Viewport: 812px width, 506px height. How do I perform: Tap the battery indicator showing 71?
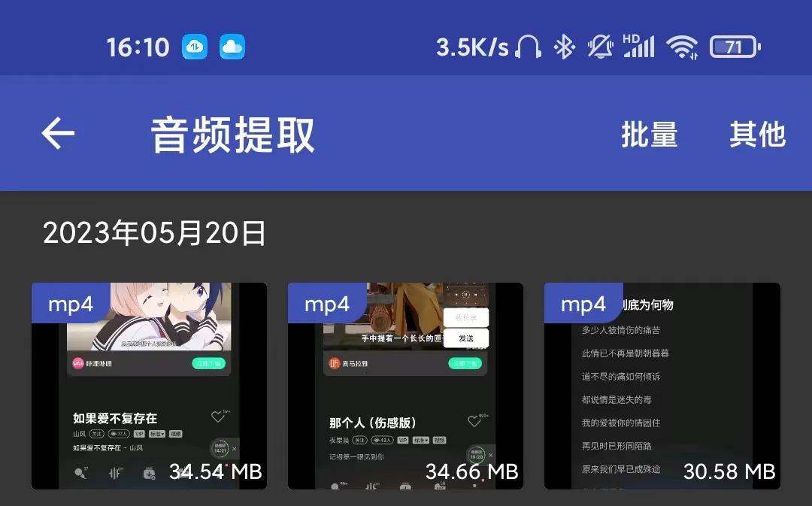[x=733, y=46]
